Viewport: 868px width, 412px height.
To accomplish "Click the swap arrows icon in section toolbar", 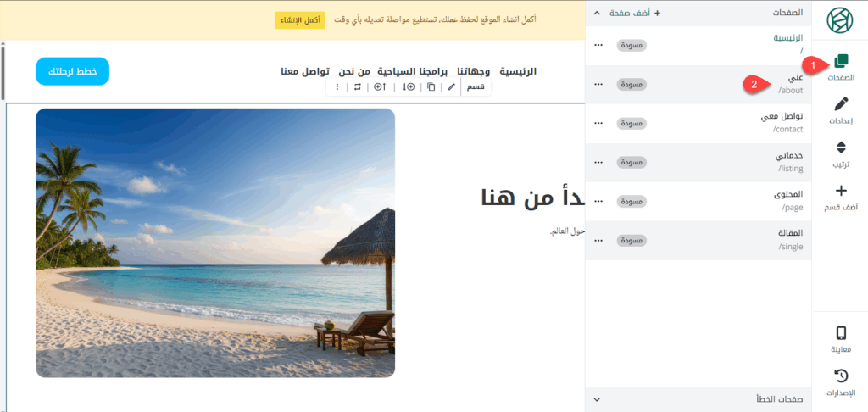I will tap(357, 86).
